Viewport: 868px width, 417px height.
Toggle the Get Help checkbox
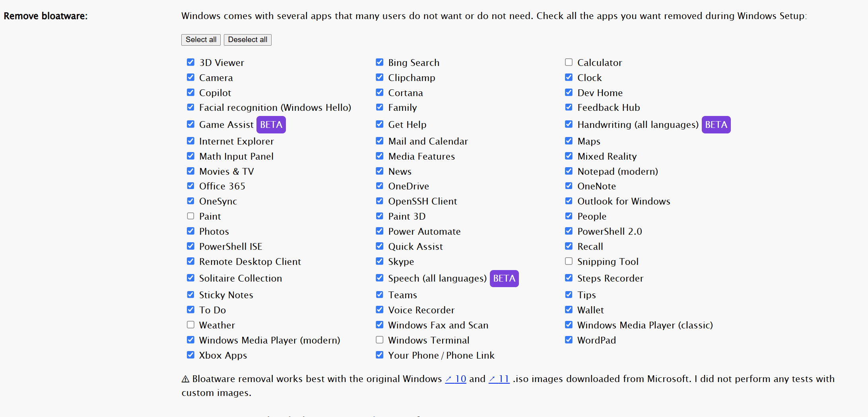[x=380, y=124]
